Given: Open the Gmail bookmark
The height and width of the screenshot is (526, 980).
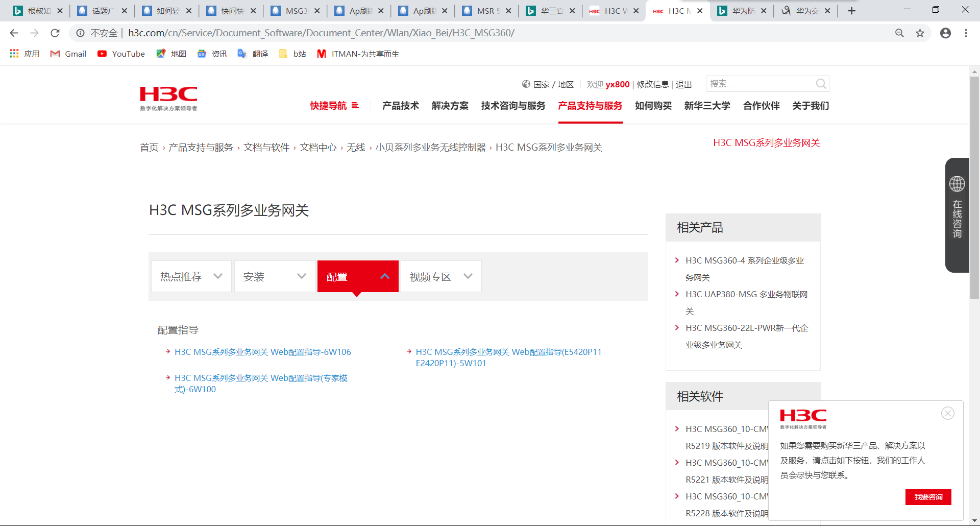Looking at the screenshot, I should (68, 54).
